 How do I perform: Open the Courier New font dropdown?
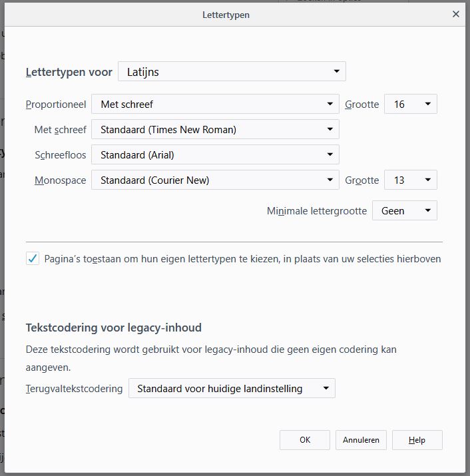(x=215, y=180)
